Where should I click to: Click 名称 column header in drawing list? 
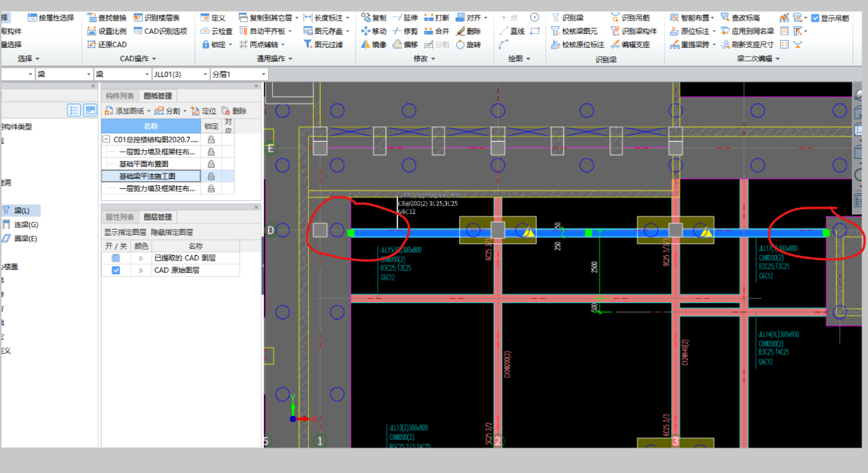(x=151, y=126)
